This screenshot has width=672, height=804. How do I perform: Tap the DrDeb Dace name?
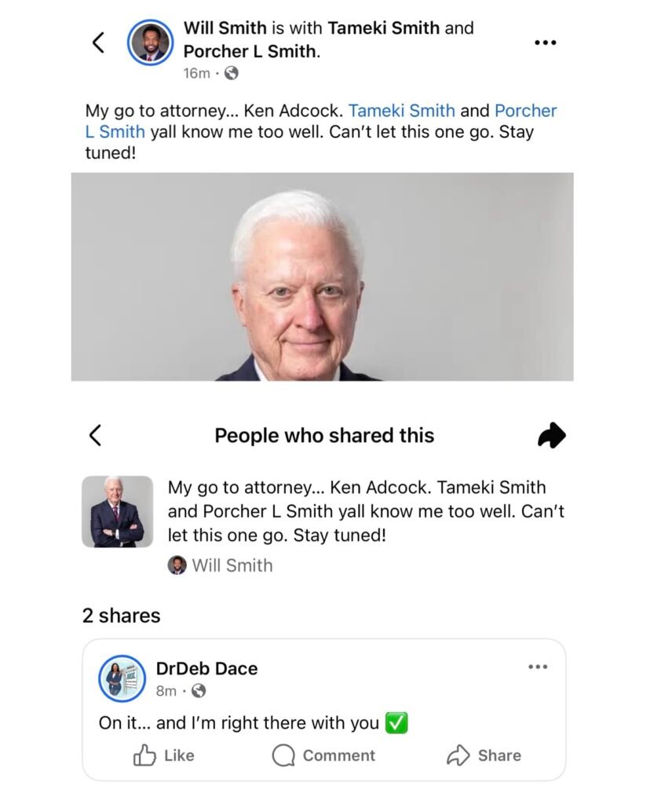[x=206, y=668]
